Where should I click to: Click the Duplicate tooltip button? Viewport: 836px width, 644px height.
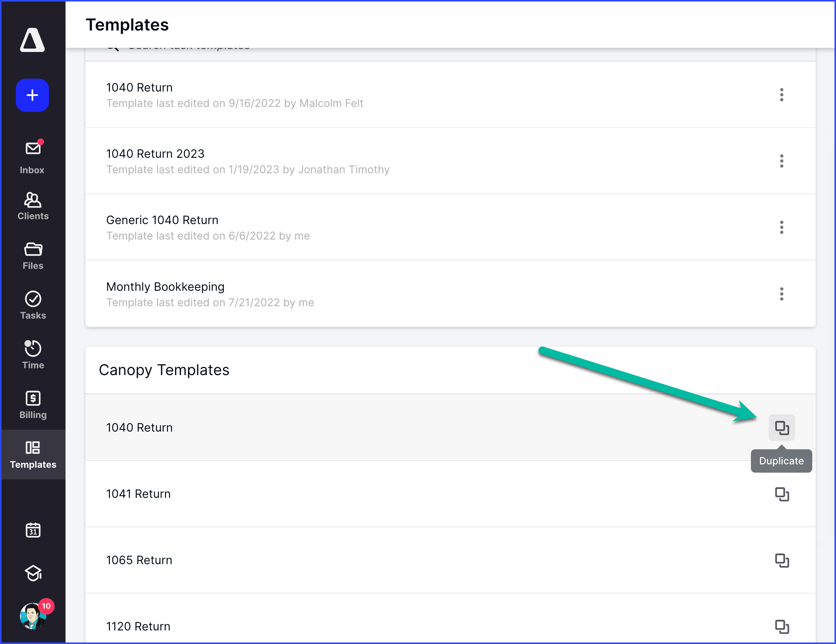[781, 461]
